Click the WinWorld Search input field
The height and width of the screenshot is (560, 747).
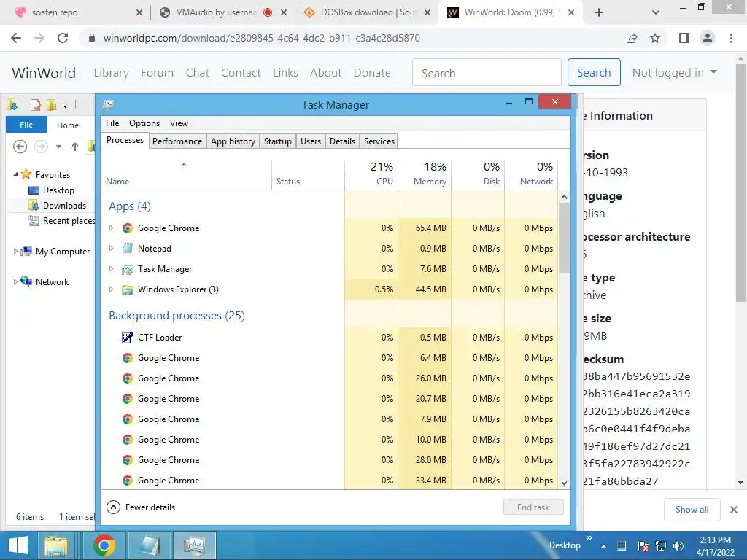tap(487, 73)
